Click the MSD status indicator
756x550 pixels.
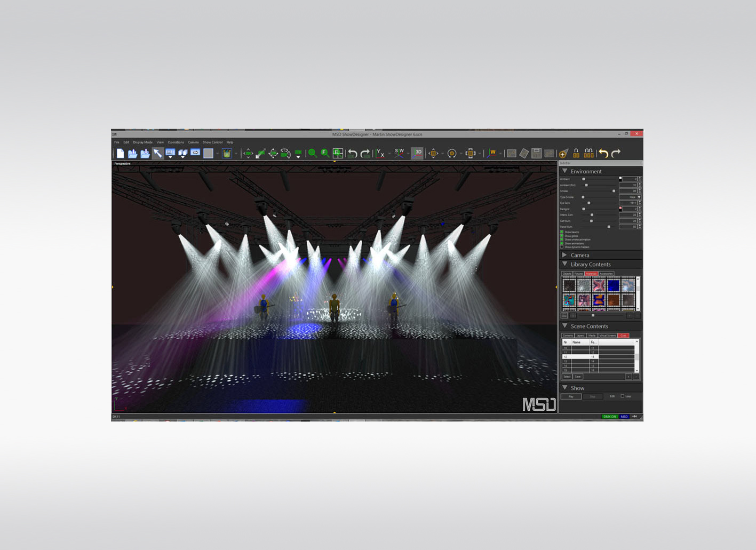(x=624, y=417)
